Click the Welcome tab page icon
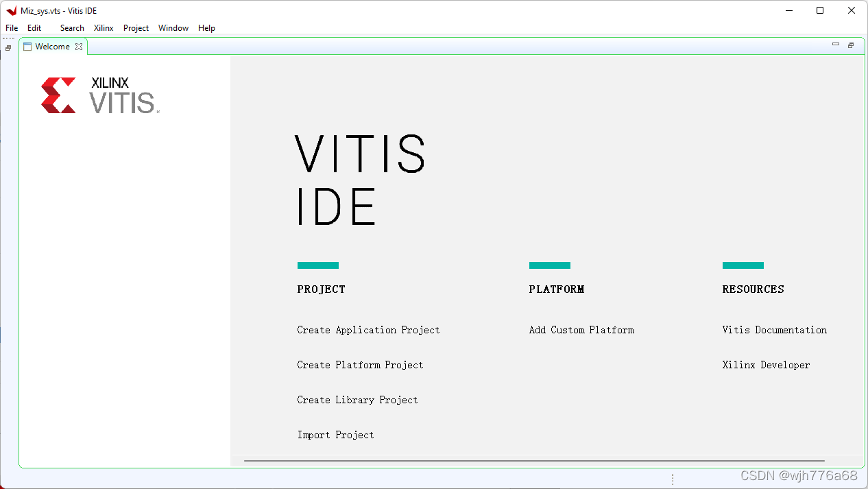The width and height of the screenshot is (868, 489). (x=27, y=47)
